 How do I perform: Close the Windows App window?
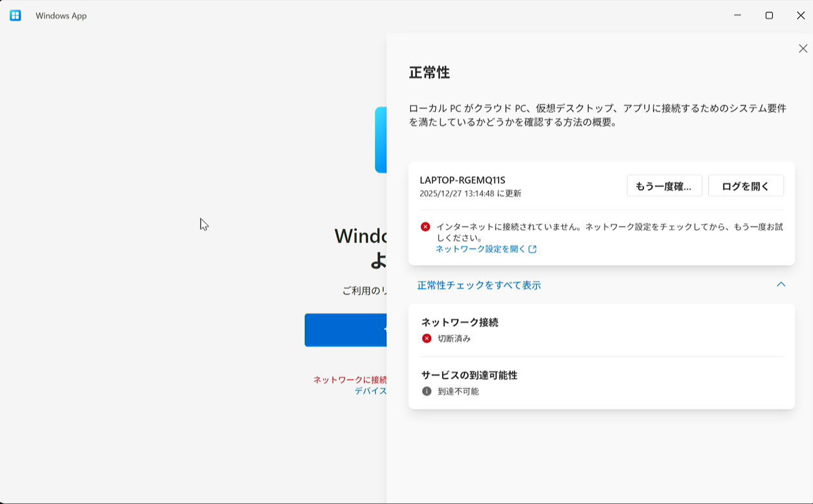(801, 15)
